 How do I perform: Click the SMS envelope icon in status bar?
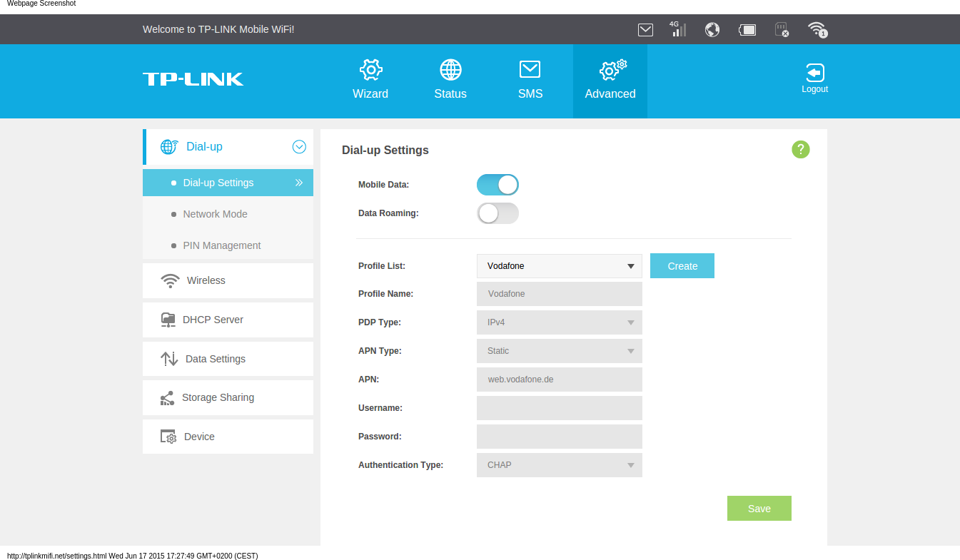(x=645, y=29)
